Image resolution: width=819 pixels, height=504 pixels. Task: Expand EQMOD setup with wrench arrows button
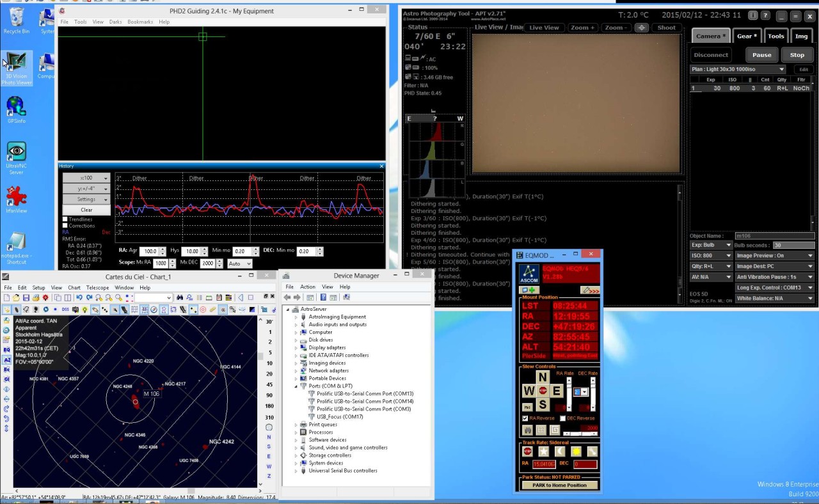point(589,290)
